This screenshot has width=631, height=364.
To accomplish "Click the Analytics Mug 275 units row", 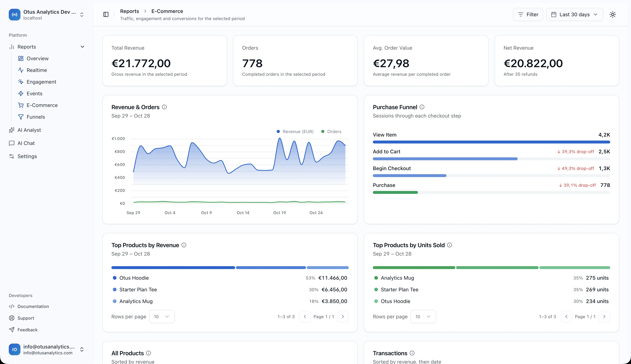I will [x=491, y=278].
